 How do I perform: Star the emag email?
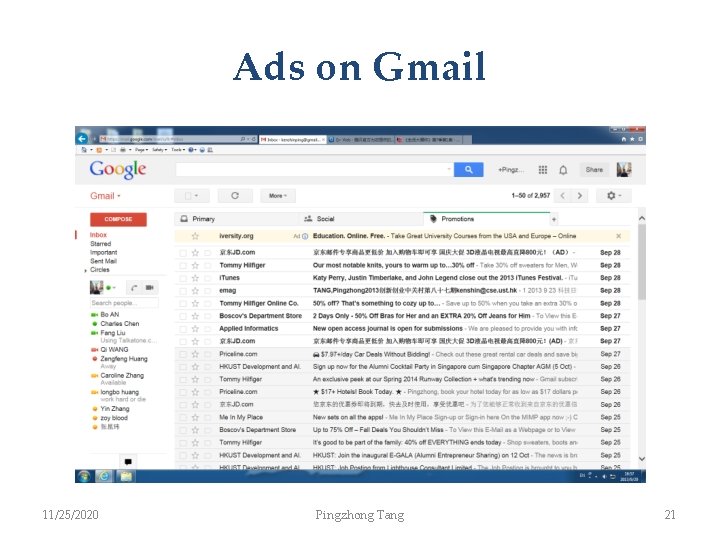point(195,291)
